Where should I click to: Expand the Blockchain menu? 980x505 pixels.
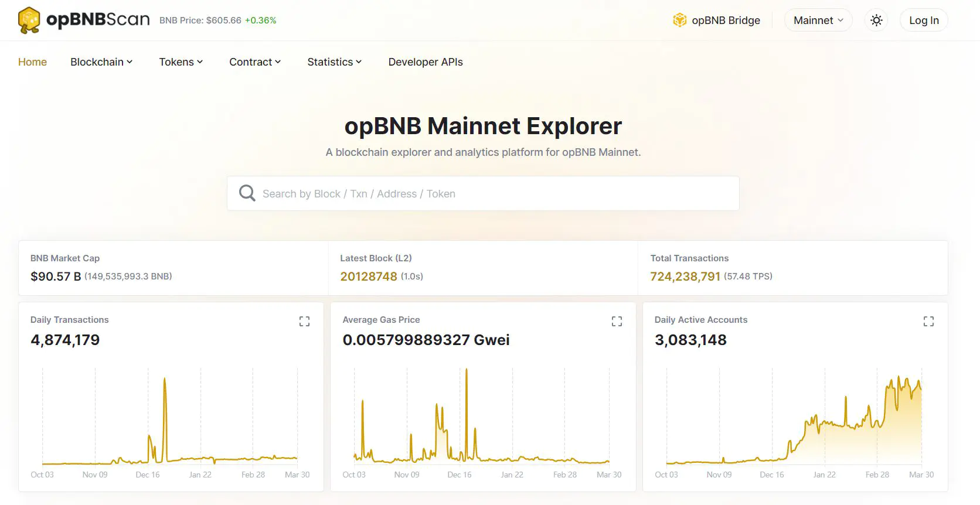click(x=101, y=62)
